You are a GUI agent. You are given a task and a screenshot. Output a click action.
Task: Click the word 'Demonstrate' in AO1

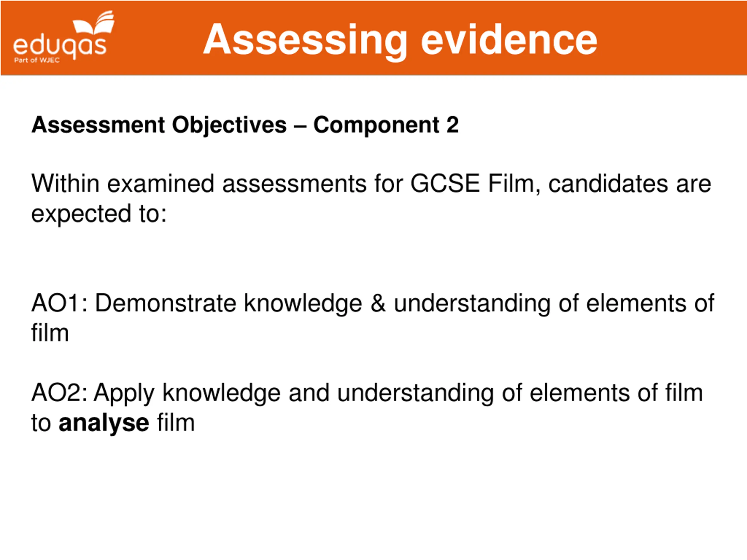[166, 303]
